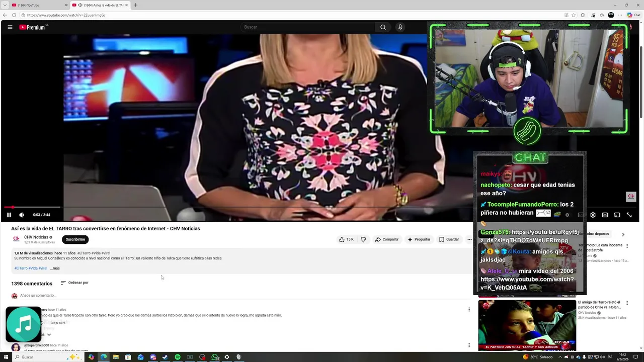
Task: Share with the Compartir button
Action: (x=386, y=239)
